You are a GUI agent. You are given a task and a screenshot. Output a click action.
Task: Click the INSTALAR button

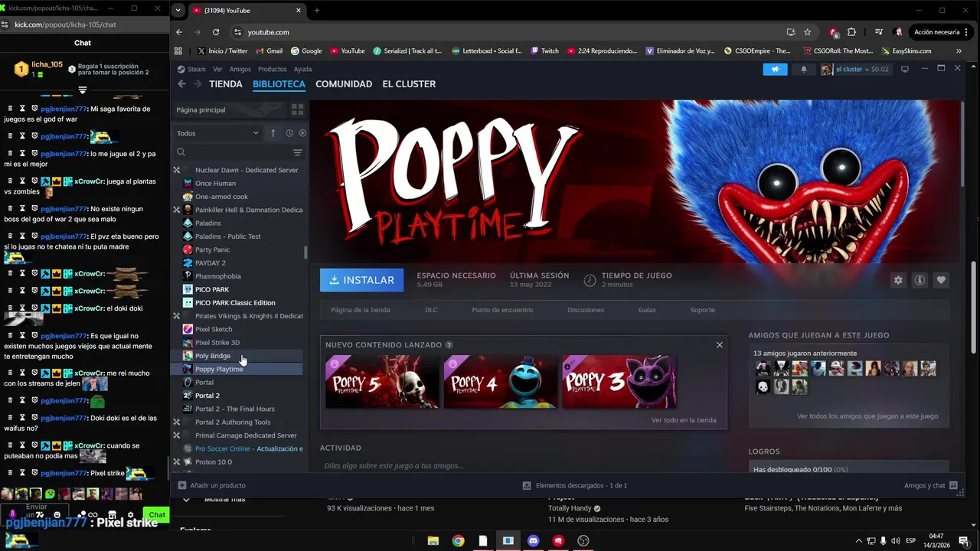tap(361, 280)
